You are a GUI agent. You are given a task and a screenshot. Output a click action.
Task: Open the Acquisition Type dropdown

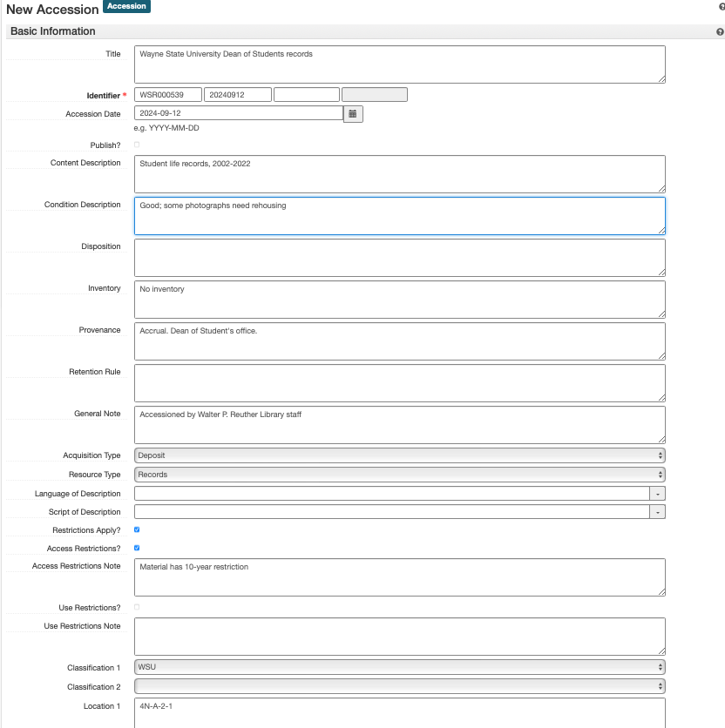(399, 455)
